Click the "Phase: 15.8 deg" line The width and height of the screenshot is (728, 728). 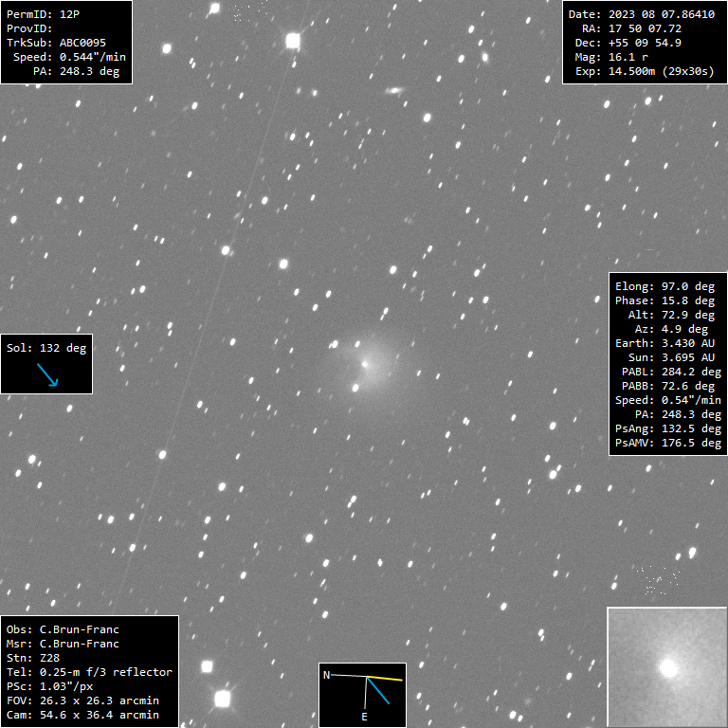(x=664, y=300)
